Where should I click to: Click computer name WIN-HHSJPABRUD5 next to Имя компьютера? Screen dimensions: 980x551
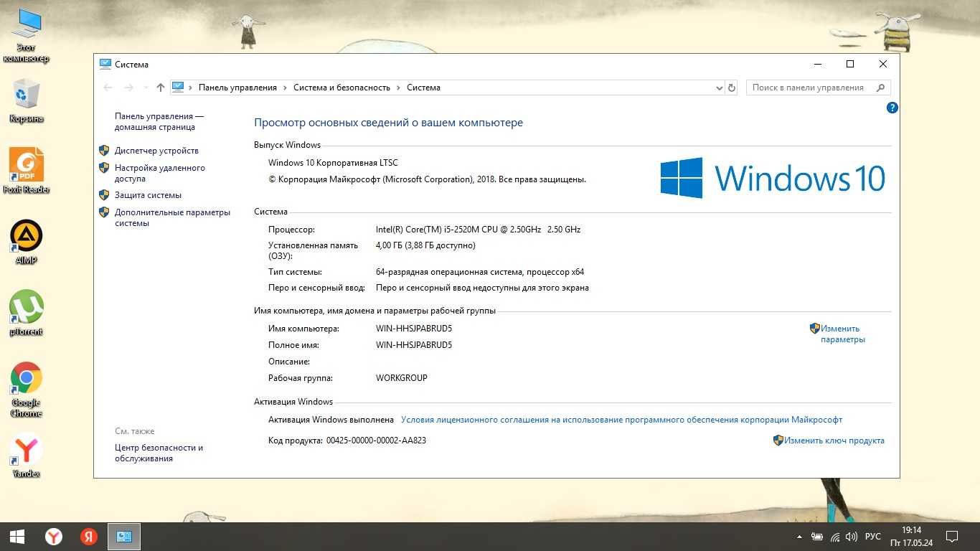pyautogui.click(x=414, y=329)
